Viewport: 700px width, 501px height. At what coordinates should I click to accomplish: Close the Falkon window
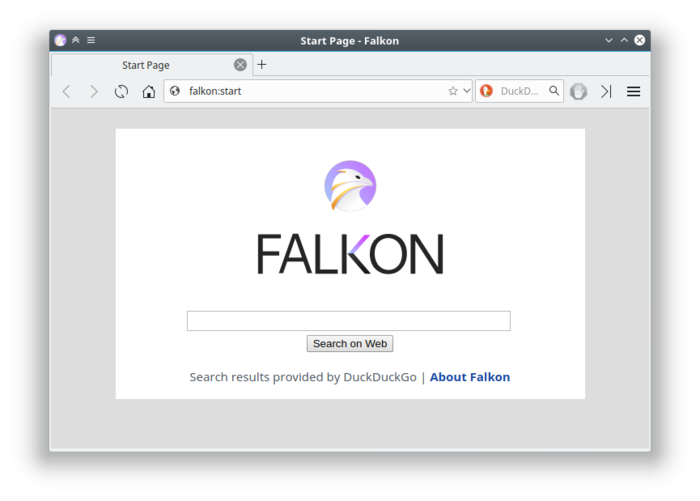point(640,40)
